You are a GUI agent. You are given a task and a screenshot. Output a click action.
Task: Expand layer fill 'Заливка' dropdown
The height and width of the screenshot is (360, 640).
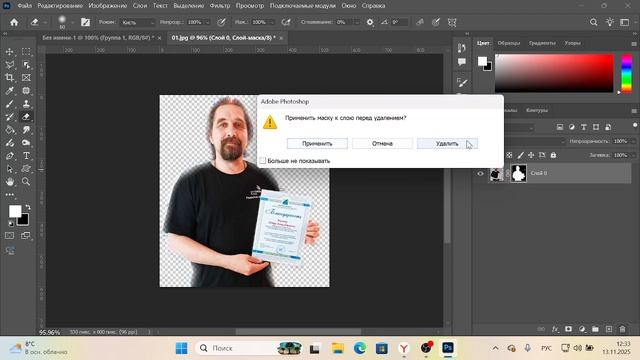pos(633,155)
